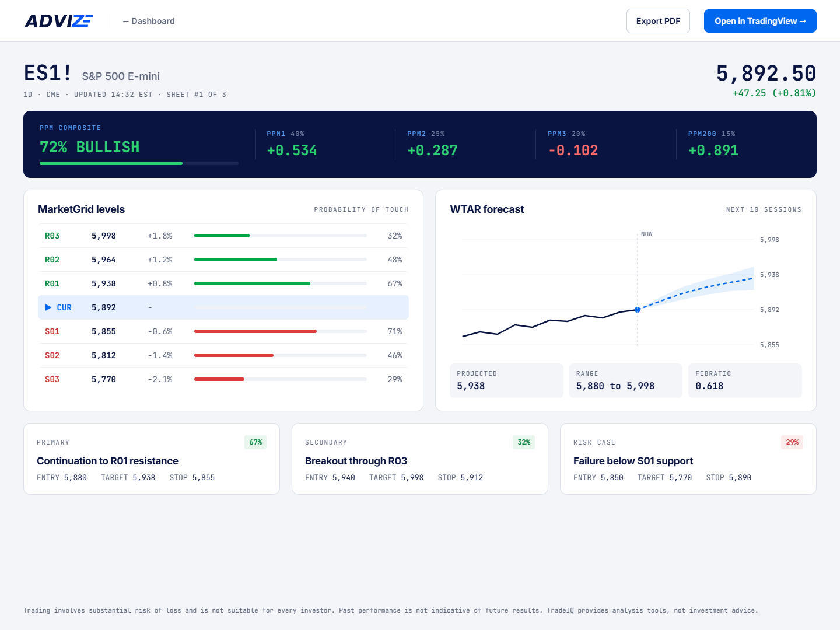Click the FEBRATIO 0.618 stat box
Viewport: 840px width, 630px height.
coord(745,380)
